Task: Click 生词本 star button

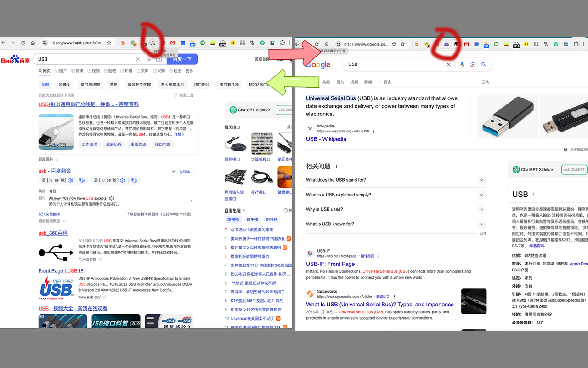Action: pyautogui.click(x=181, y=172)
